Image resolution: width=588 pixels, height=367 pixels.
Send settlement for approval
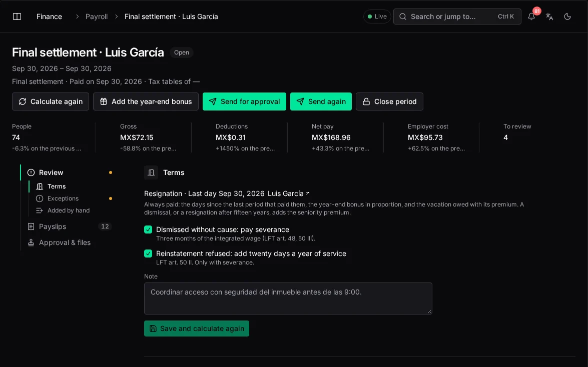pos(245,101)
